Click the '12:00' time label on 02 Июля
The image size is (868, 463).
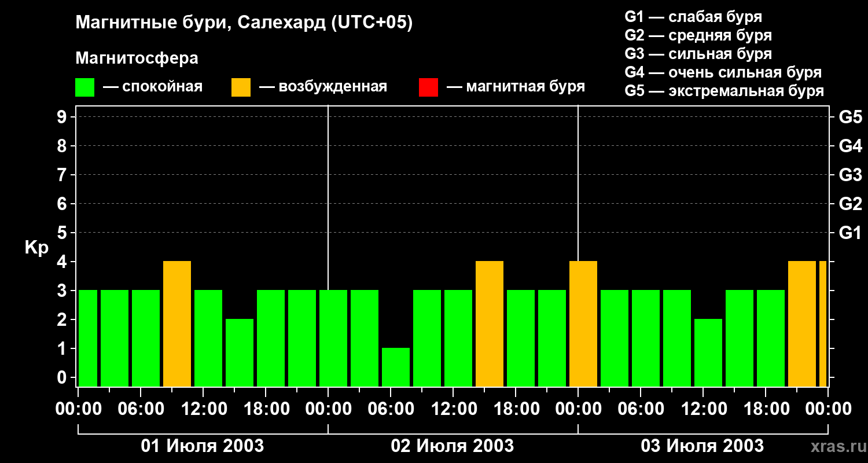(454, 409)
